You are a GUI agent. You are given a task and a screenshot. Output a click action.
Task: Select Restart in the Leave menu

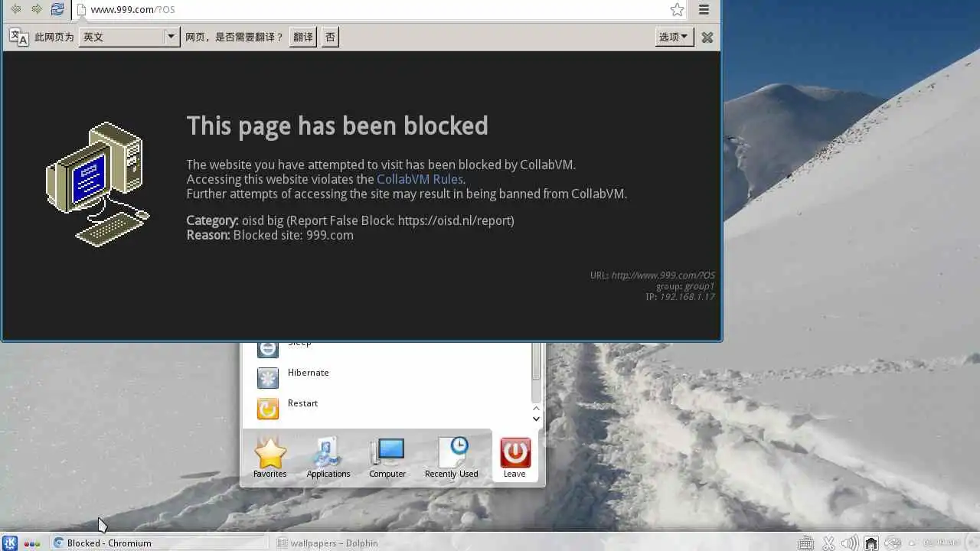coord(302,403)
